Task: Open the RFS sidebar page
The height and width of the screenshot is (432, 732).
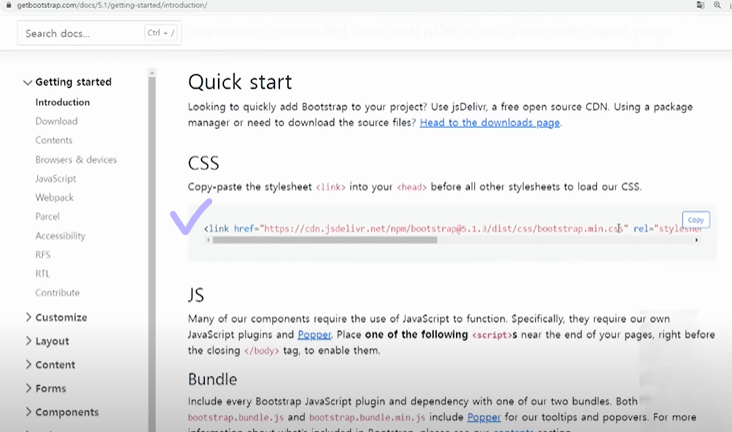Action: tap(42, 255)
